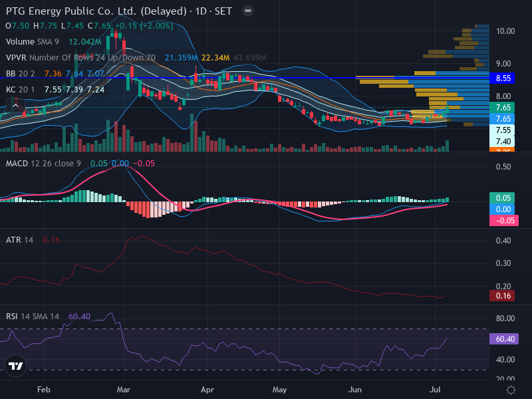Click the MACD 12 26 close 9 legend
This screenshot has height=399, width=532.
click(x=43, y=164)
